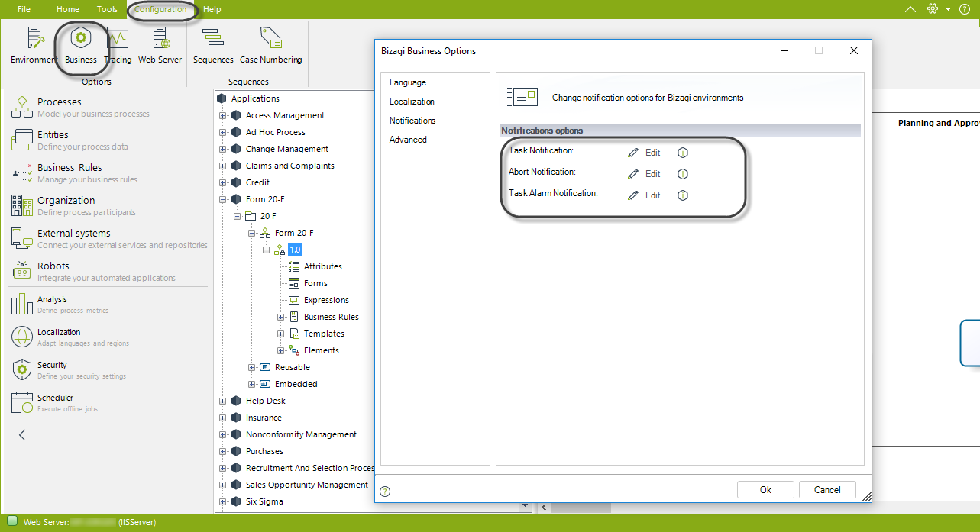Screen dimensions: 980x532
Task: Expand the Change Management node
Action: pos(223,150)
